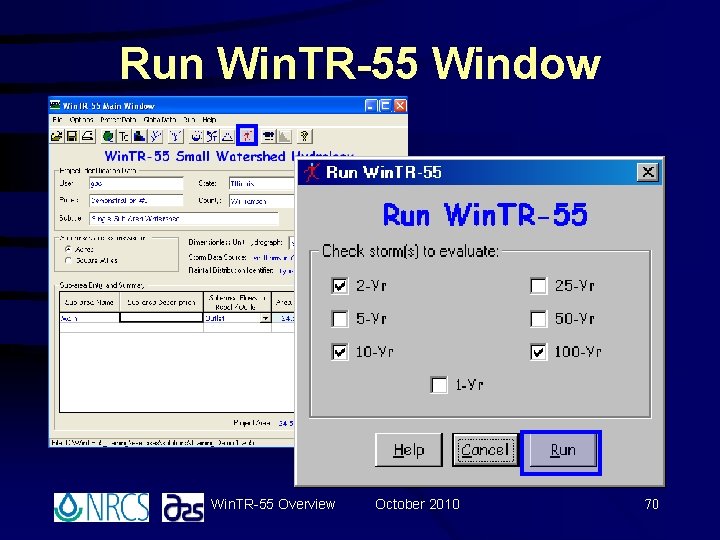Open the ProjectData menu
720x540 pixels.
point(118,119)
